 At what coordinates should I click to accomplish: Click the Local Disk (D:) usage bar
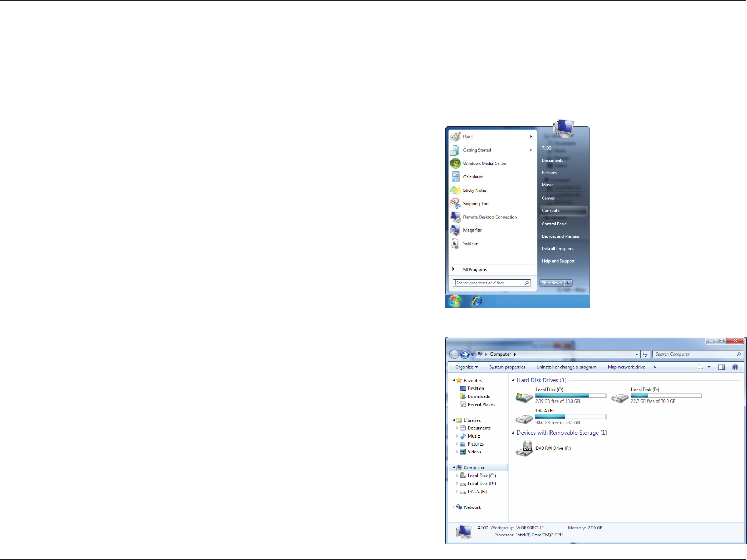(x=666, y=395)
